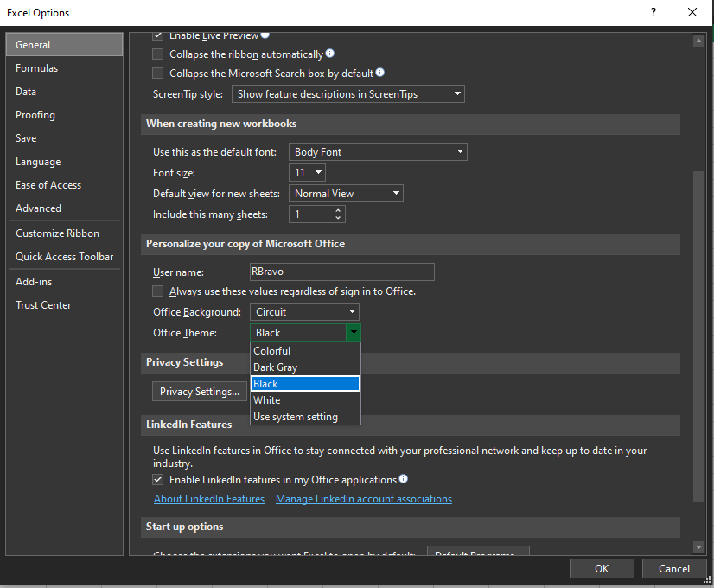The width and height of the screenshot is (714, 588).
Task: Check Collapse the Microsoft Search box by default
Action: [157, 73]
